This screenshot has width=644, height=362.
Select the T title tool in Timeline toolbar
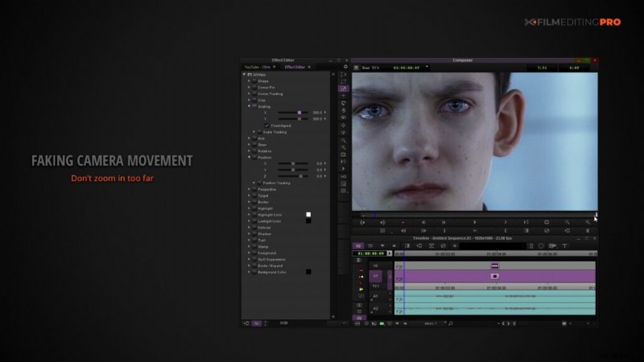[565, 246]
